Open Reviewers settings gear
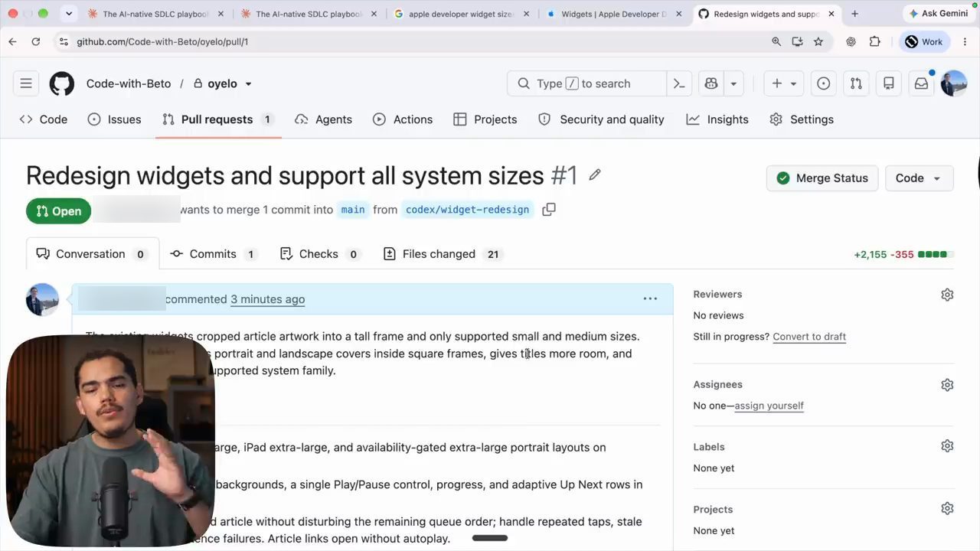 point(947,295)
